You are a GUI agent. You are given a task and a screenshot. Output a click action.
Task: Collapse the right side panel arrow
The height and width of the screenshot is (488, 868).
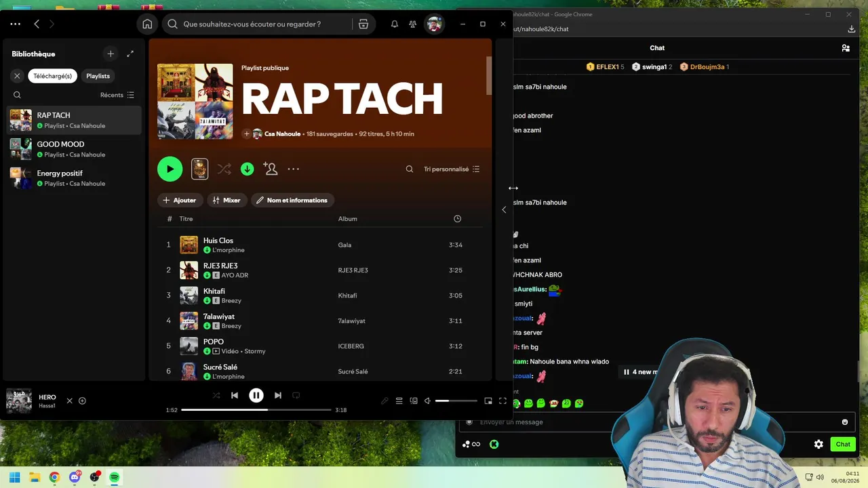[504, 209]
